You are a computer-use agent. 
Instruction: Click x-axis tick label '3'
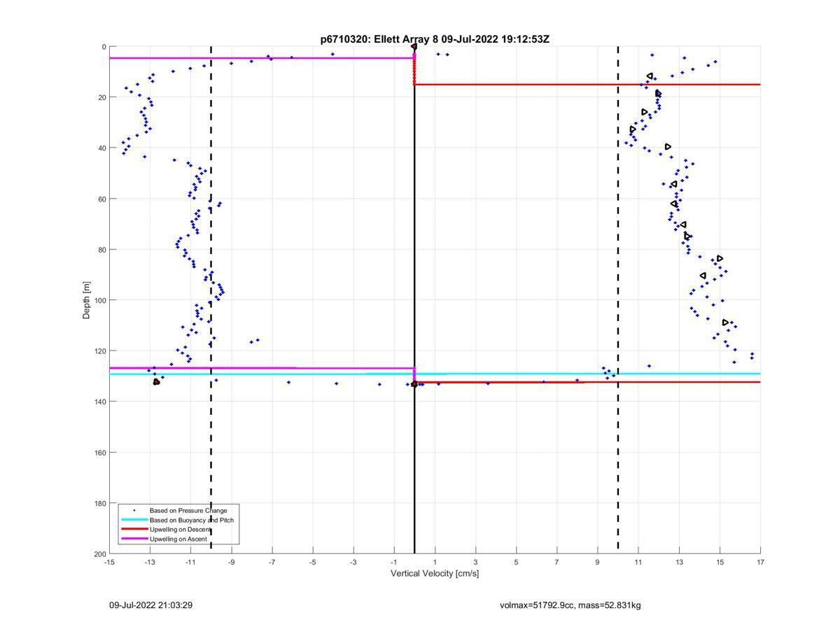(x=475, y=562)
